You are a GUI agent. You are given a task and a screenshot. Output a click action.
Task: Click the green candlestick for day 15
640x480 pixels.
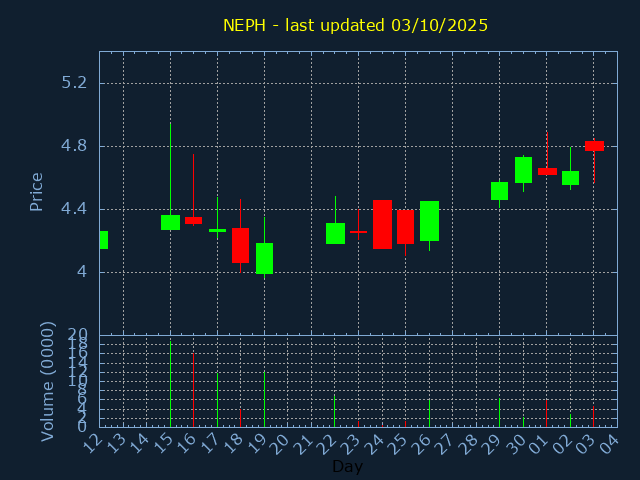[x=170, y=222]
